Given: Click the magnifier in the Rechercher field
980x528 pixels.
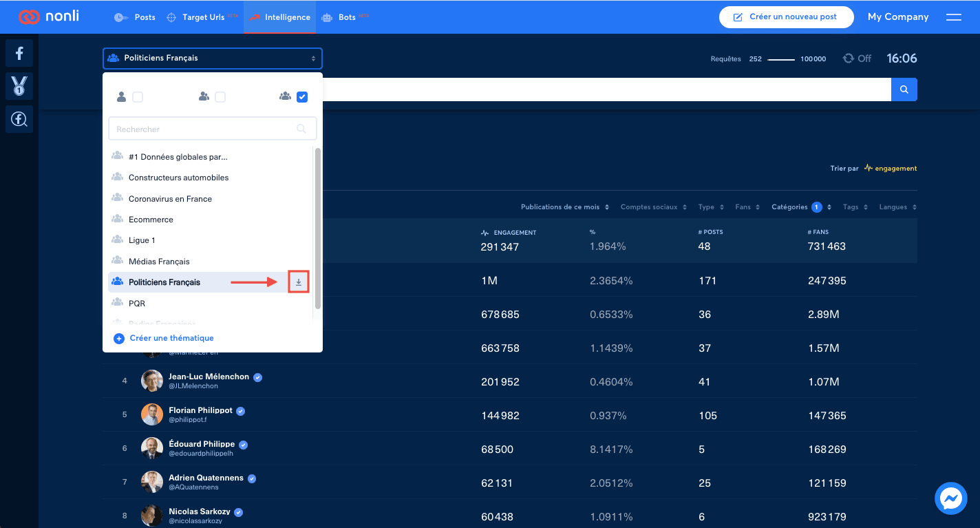Looking at the screenshot, I should click(301, 129).
